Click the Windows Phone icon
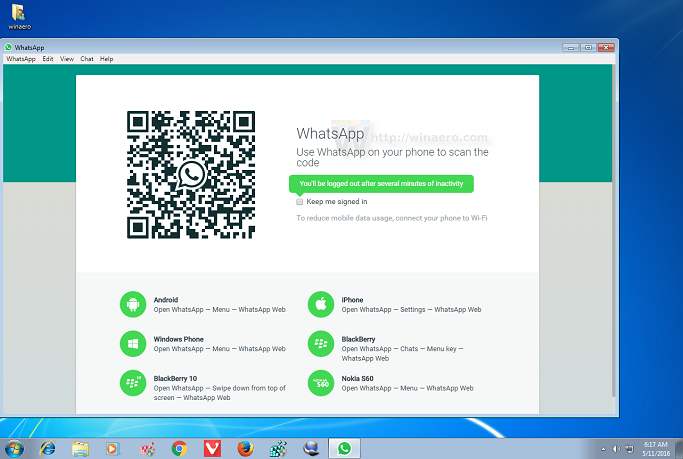 132,343
